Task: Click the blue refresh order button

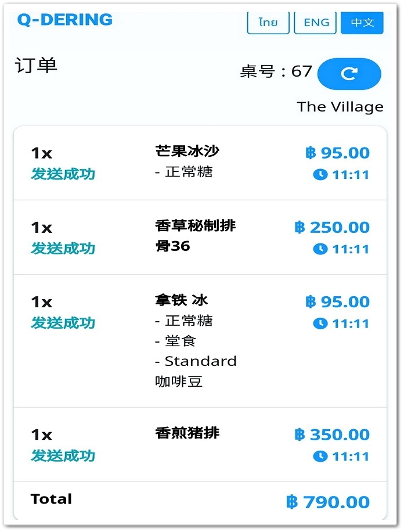Action: (x=349, y=74)
